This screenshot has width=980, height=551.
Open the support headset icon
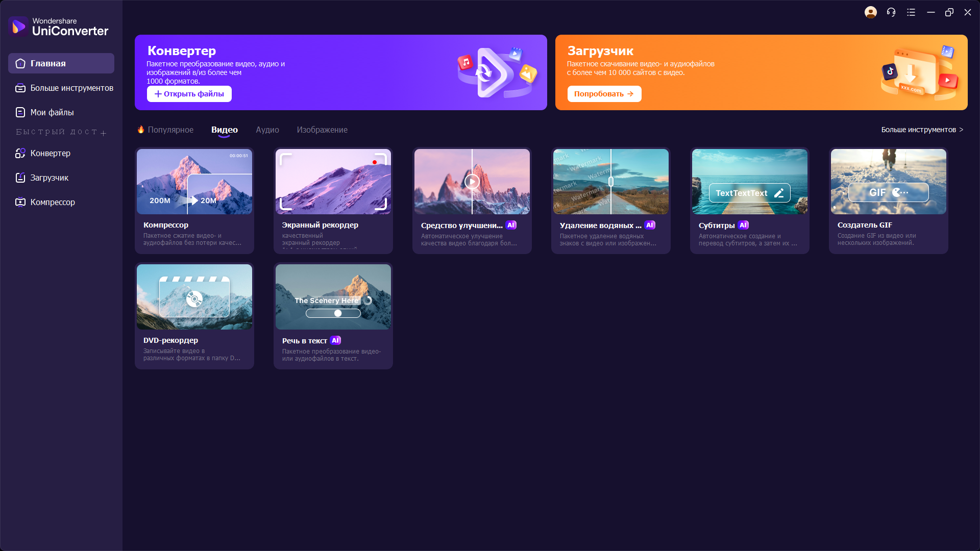pos(891,12)
